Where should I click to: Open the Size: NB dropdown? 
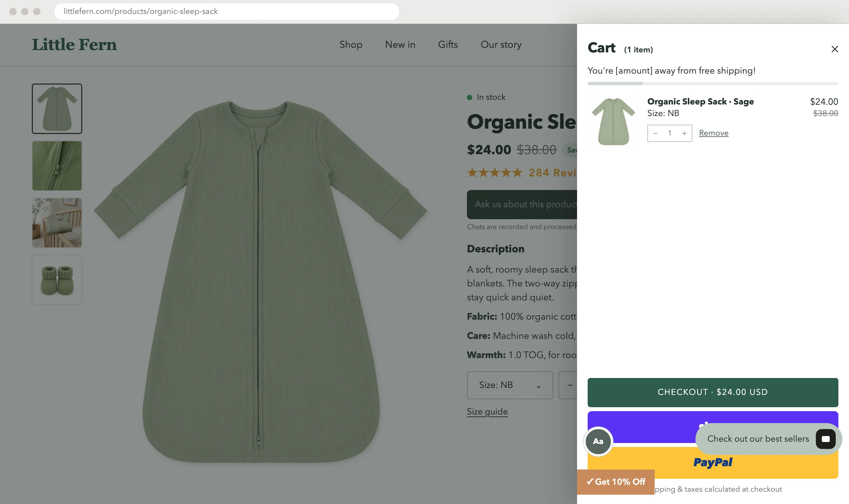pos(509,385)
